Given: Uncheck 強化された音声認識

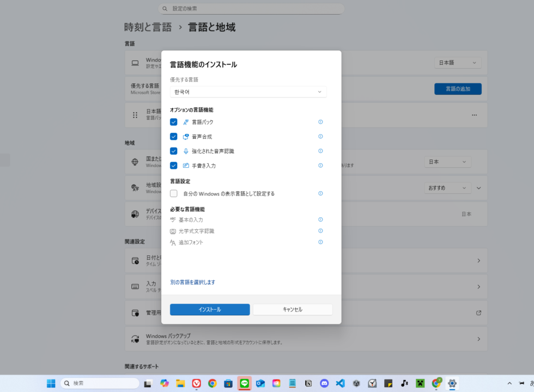Looking at the screenshot, I should [x=174, y=151].
